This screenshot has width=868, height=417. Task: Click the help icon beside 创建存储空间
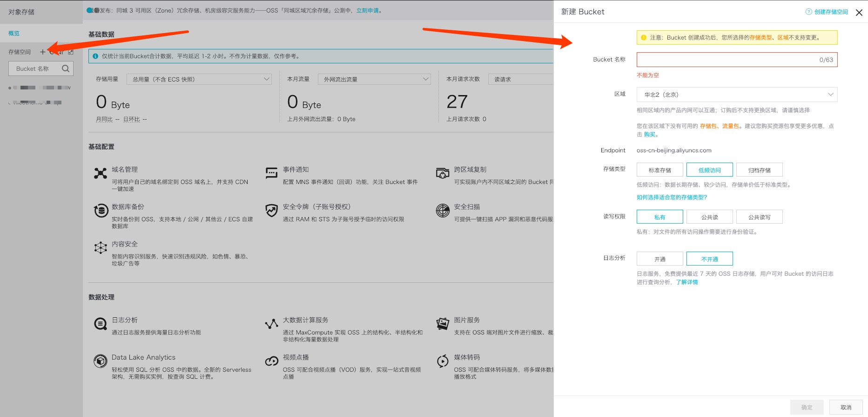tap(809, 12)
